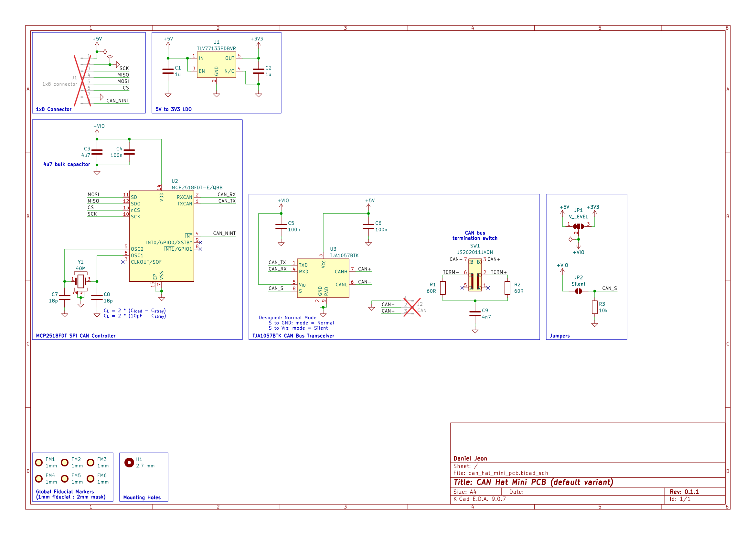Click the TERM+ label at SW1

click(x=498, y=272)
